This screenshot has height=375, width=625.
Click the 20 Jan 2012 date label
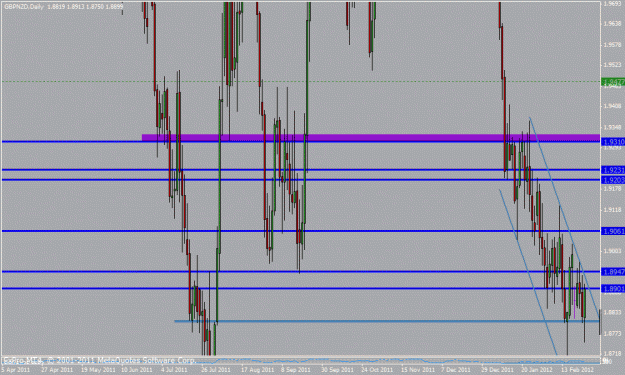pos(537,370)
